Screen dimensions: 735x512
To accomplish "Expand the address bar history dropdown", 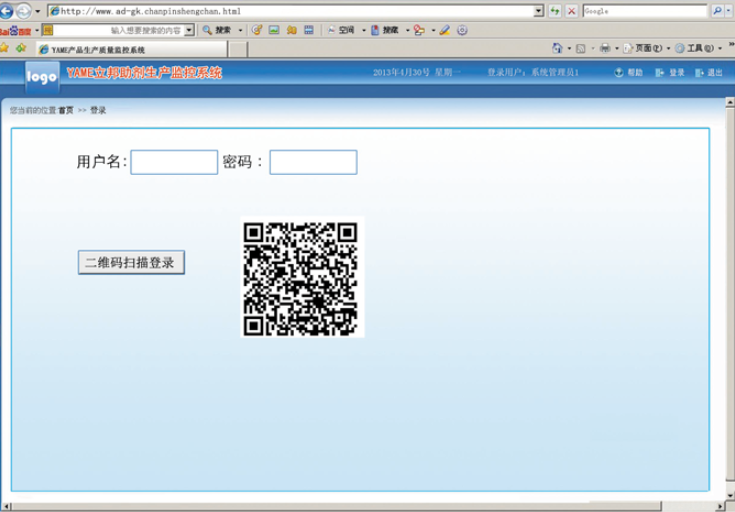I will coord(539,11).
